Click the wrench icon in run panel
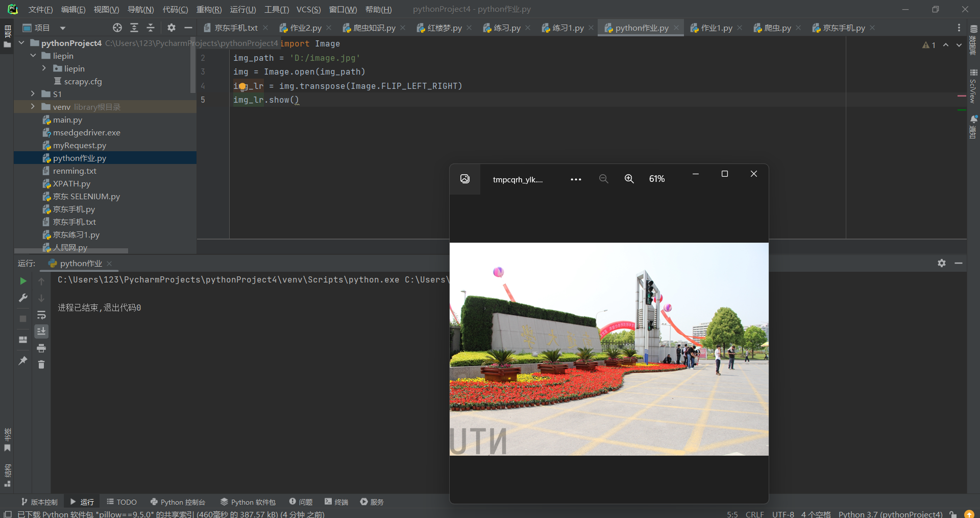Image resolution: width=980 pixels, height=518 pixels. click(23, 298)
